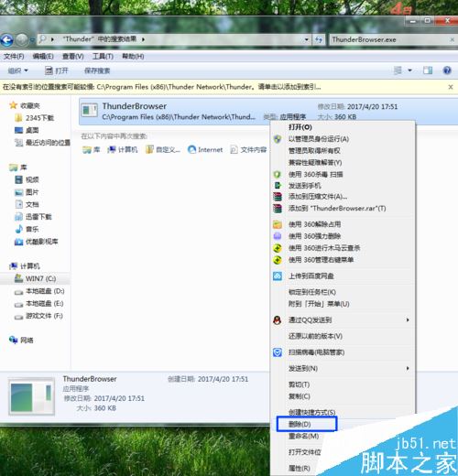Open the 音乐 library

pos(27,229)
